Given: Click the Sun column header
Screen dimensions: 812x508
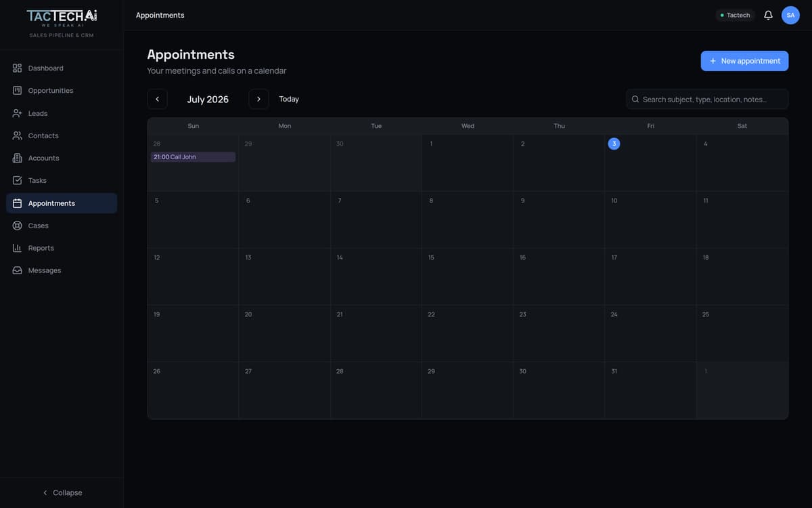Looking at the screenshot, I should tap(193, 126).
